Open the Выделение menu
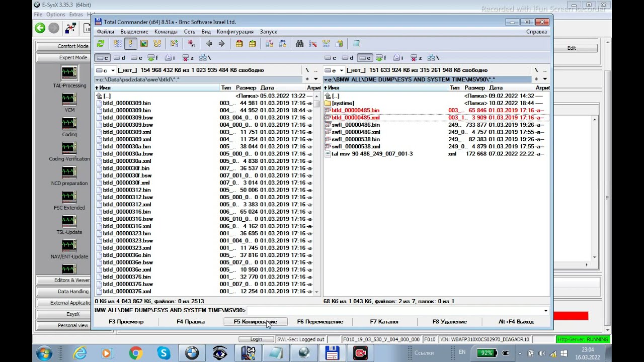This screenshot has height=362, width=644. [x=134, y=32]
